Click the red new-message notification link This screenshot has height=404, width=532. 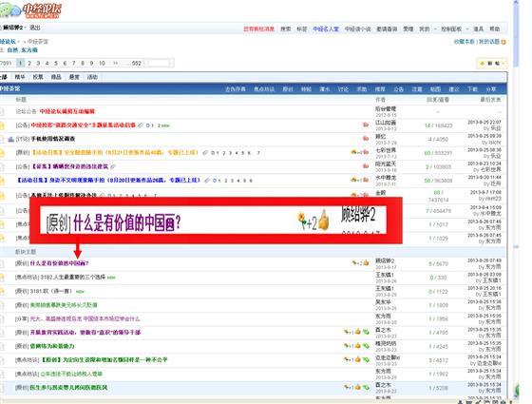[x=258, y=29]
